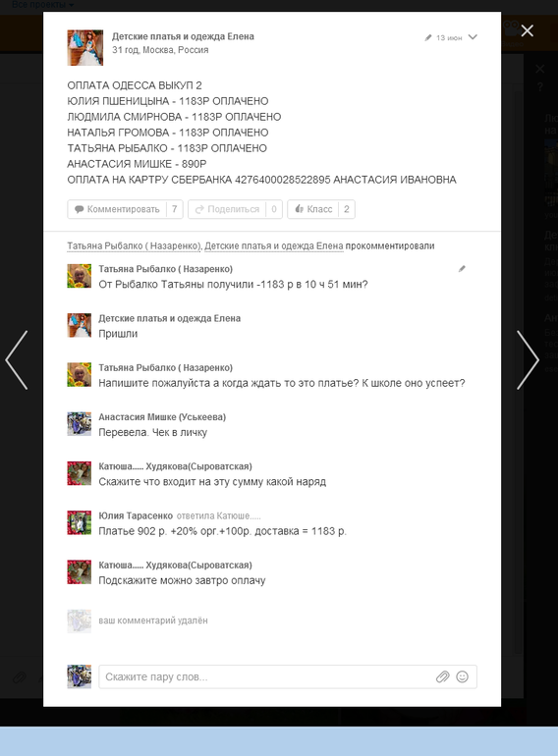Close the post overlay with the X icon
This screenshot has height=756, width=558.
click(x=528, y=30)
